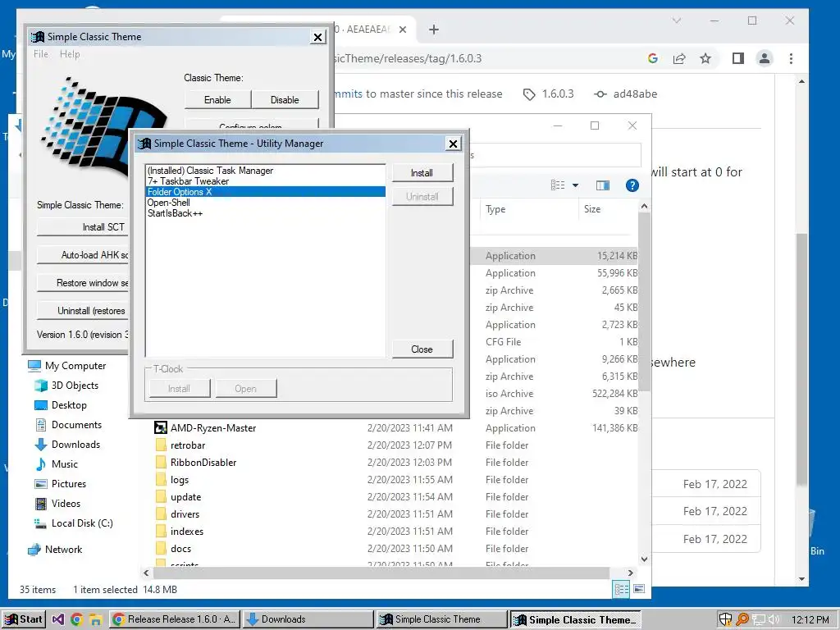Open Chrome tab search chevron
840x630 pixels.
(677, 21)
